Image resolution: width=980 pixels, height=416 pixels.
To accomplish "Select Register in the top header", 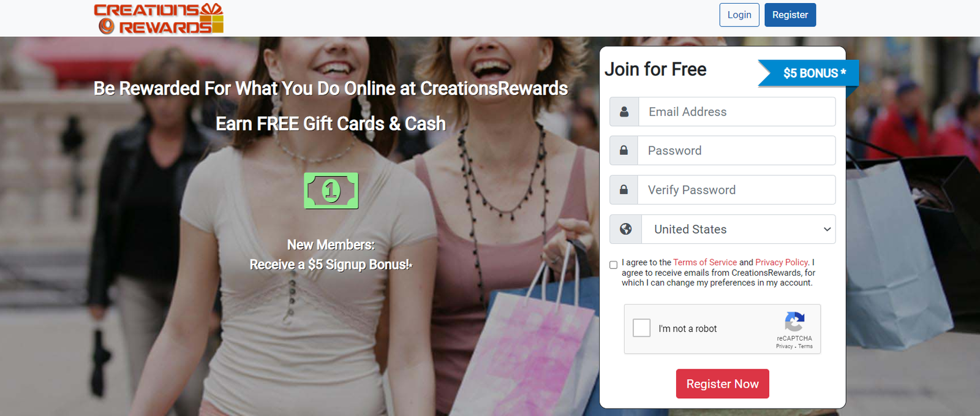I will coord(790,15).
